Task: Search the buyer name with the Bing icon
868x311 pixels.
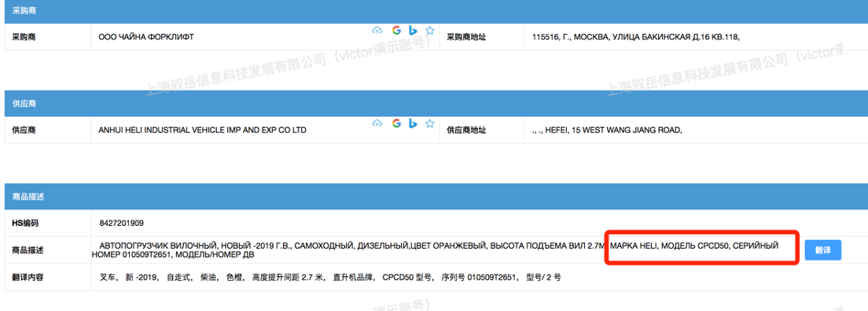Action: tap(413, 30)
